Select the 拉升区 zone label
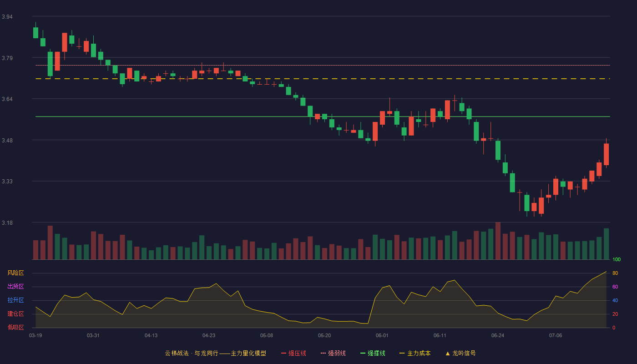The width and height of the screenshot is (637, 364). coord(15,300)
